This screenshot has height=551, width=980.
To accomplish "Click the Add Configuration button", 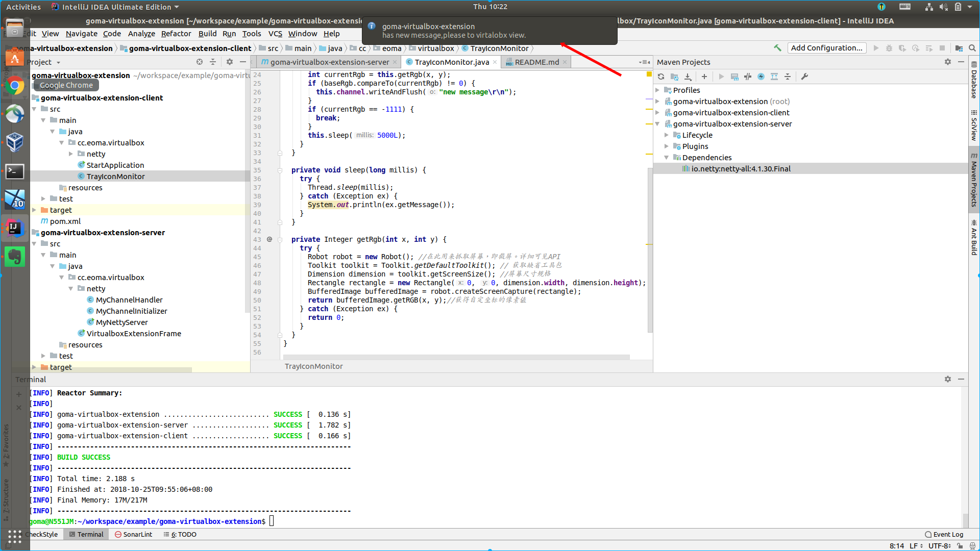I will [826, 48].
